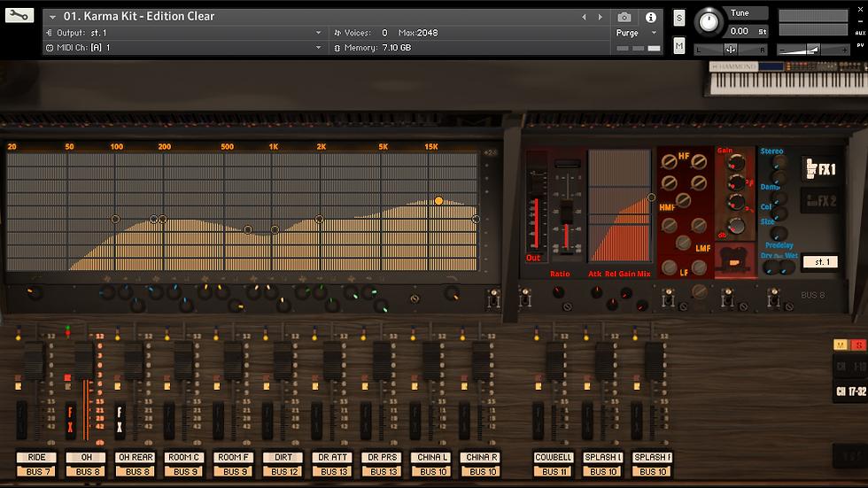Click the right HF EQ knob
868x488 pixels.
pos(699,161)
